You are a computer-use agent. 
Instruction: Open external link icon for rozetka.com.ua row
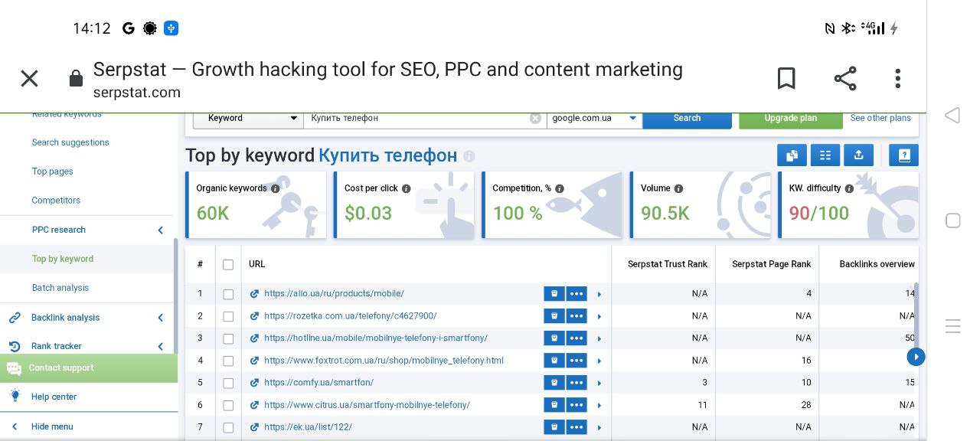tap(254, 316)
